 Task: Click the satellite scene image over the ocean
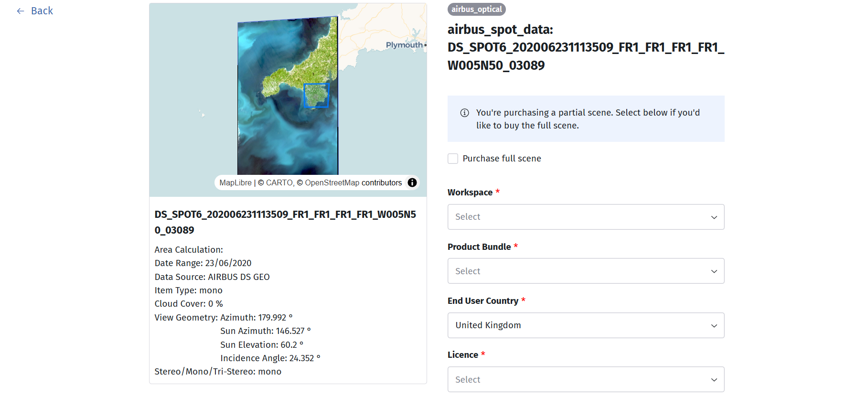pyautogui.click(x=277, y=139)
